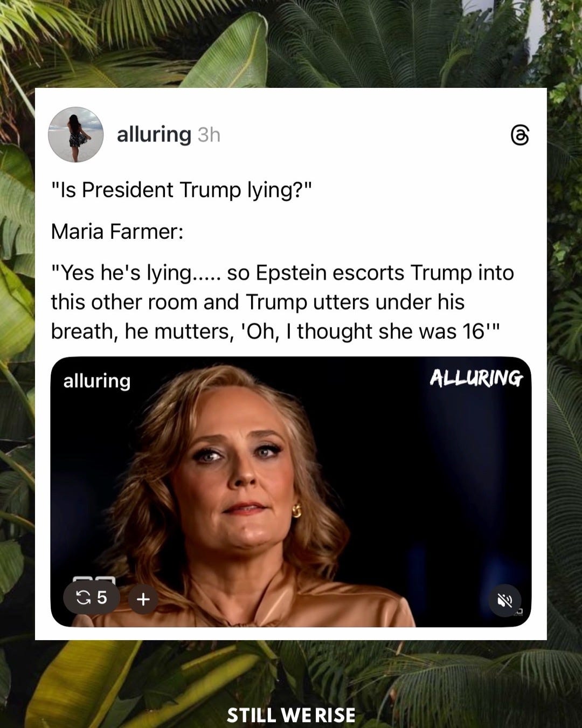This screenshot has width=582, height=728.
Task: Open the alluring username next to avatar
Action: click(154, 134)
